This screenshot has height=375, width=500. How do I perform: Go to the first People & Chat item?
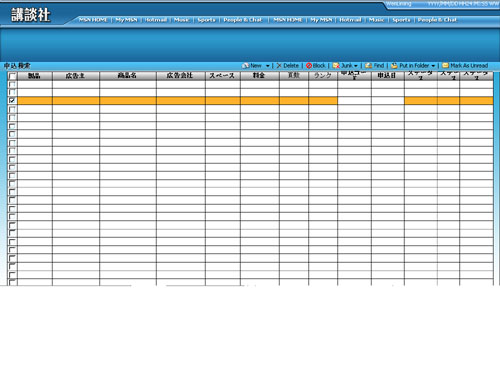click(x=243, y=20)
